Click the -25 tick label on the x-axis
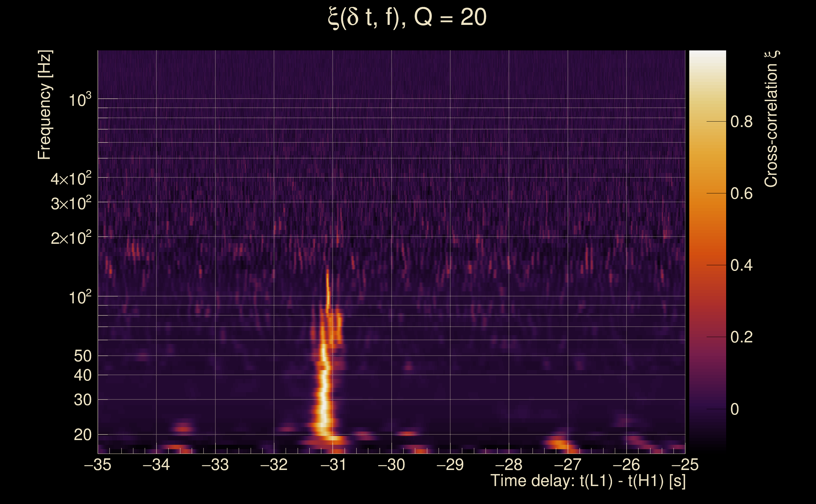Image resolution: width=816 pixels, height=504 pixels. 685,465
